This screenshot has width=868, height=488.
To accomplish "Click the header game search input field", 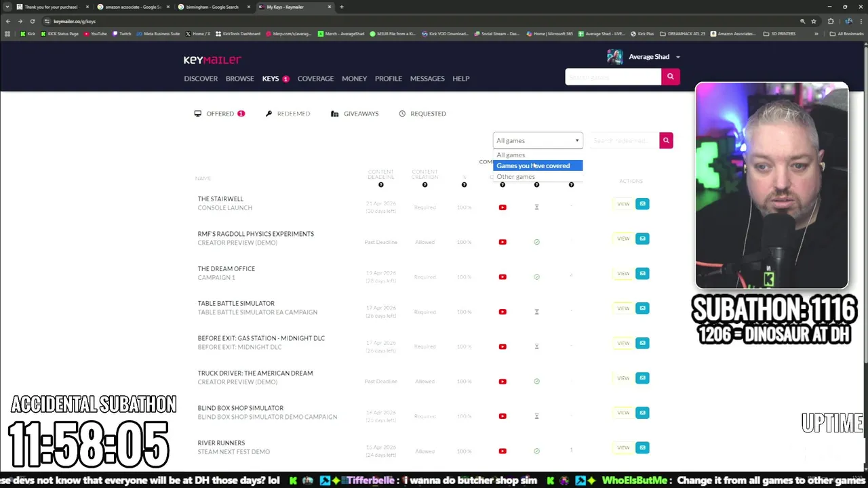I will pyautogui.click(x=613, y=77).
